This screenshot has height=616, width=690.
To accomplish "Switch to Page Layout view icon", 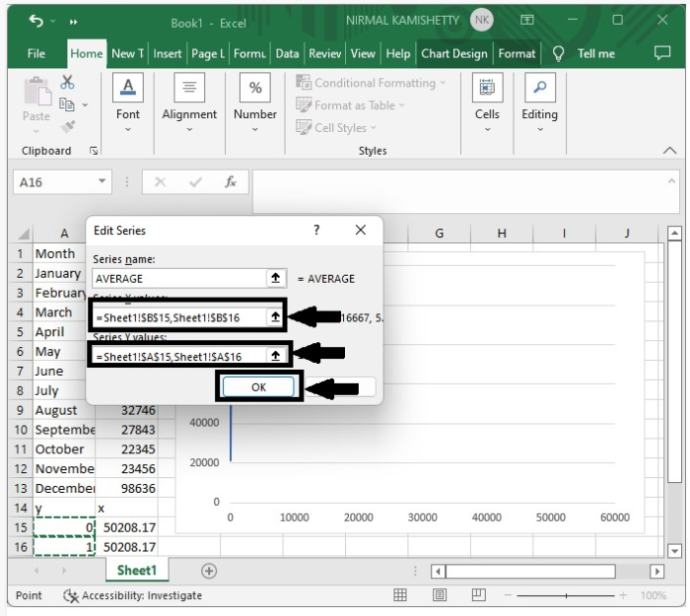I will tap(440, 595).
